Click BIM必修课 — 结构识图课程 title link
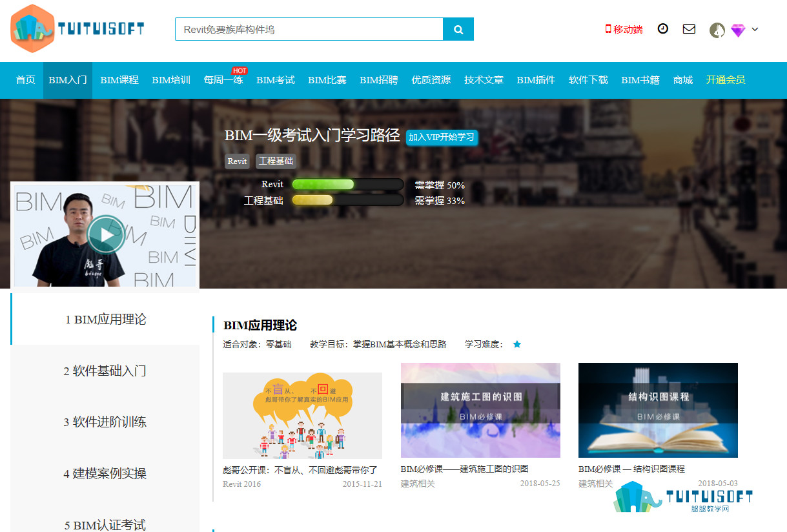 pos(631,469)
